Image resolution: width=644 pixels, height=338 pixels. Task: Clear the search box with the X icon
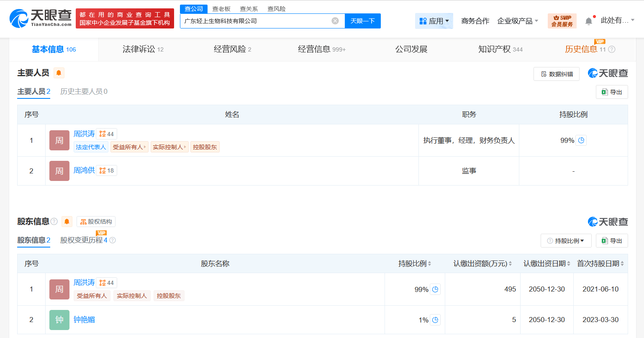point(334,21)
